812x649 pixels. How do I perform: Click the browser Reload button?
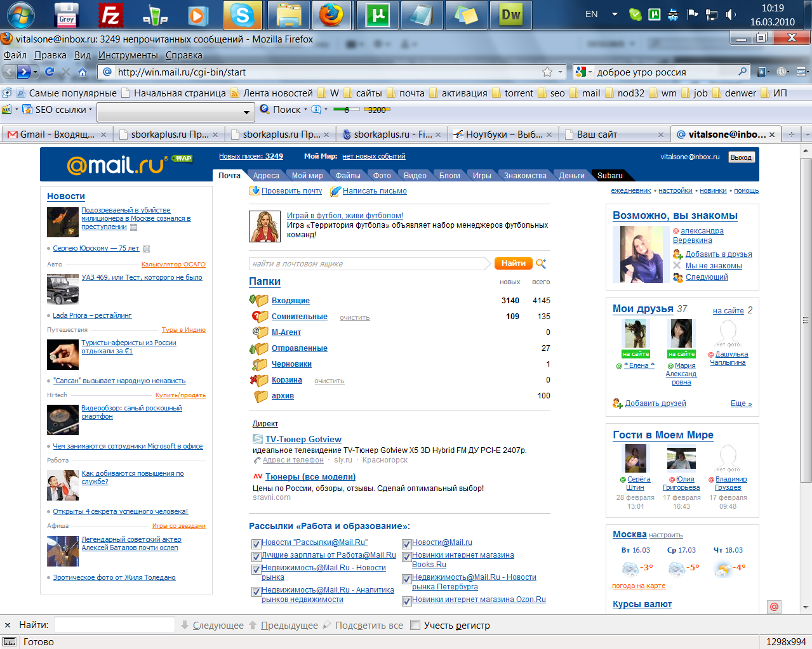tap(50, 72)
